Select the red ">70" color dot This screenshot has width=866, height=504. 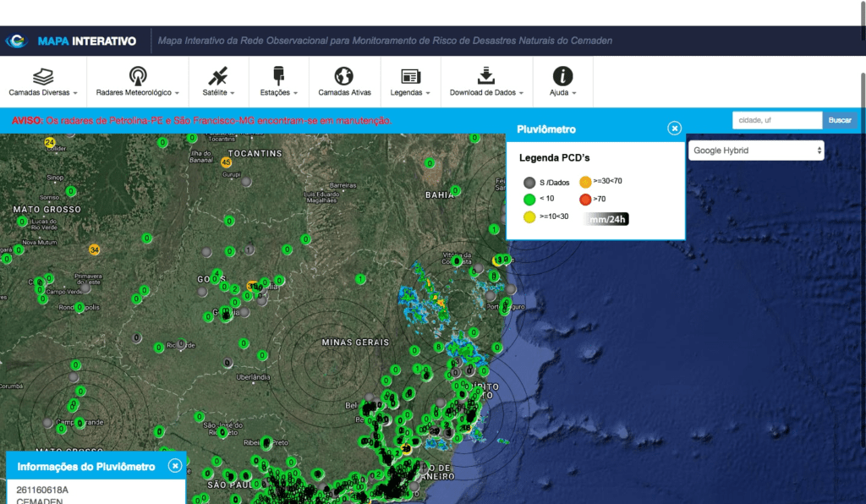[x=585, y=199]
